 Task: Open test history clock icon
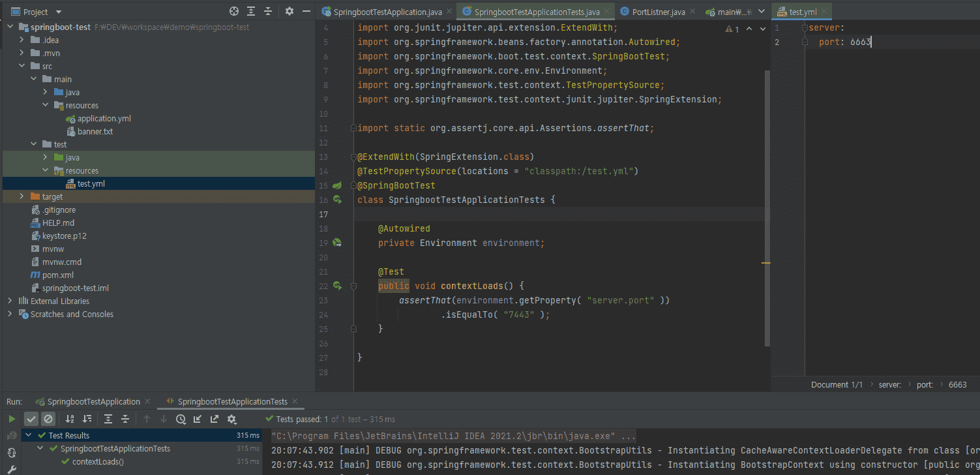(181, 419)
